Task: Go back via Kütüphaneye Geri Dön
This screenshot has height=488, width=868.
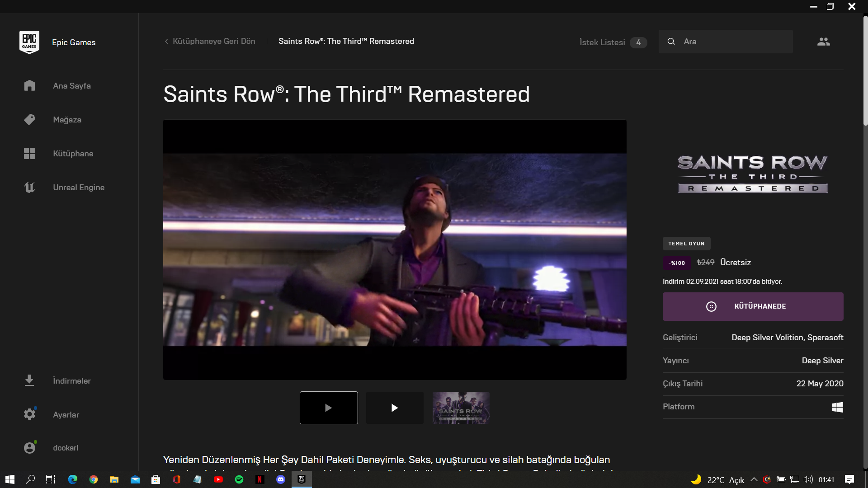Action: tap(210, 41)
